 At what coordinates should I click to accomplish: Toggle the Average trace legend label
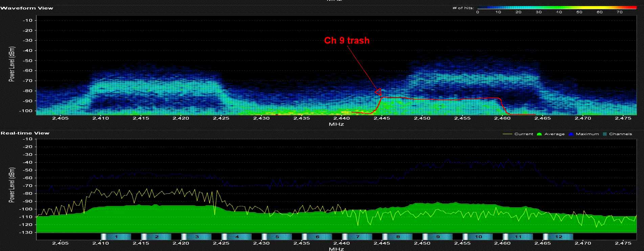pyautogui.click(x=554, y=134)
